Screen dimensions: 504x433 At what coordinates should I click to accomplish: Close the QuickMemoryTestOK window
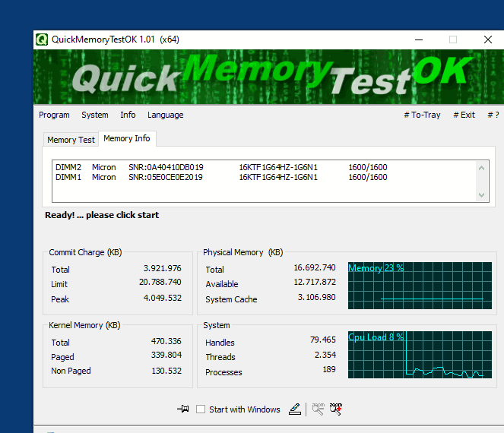click(x=488, y=40)
